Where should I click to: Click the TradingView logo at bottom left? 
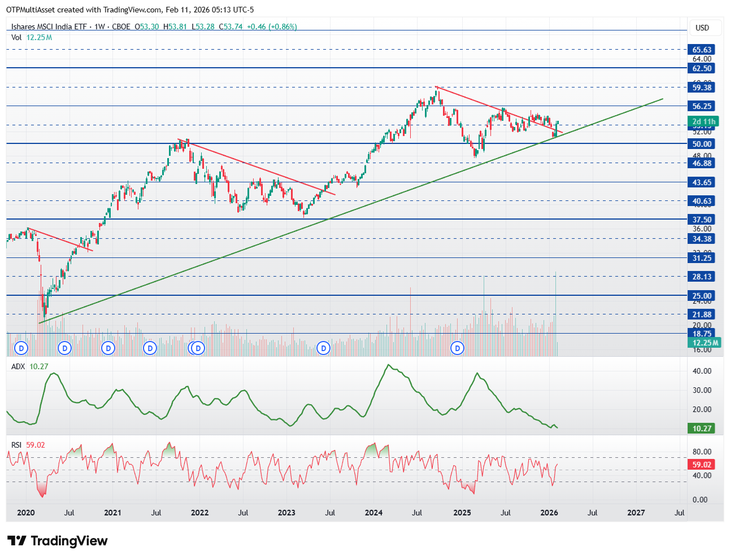pyautogui.click(x=57, y=541)
